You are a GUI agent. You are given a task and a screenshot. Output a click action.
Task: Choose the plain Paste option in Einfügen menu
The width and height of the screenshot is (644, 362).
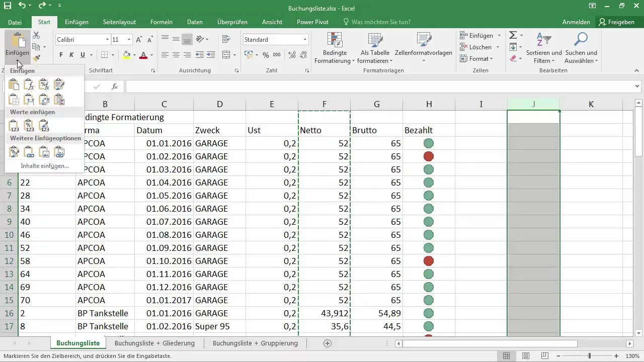click(15, 85)
